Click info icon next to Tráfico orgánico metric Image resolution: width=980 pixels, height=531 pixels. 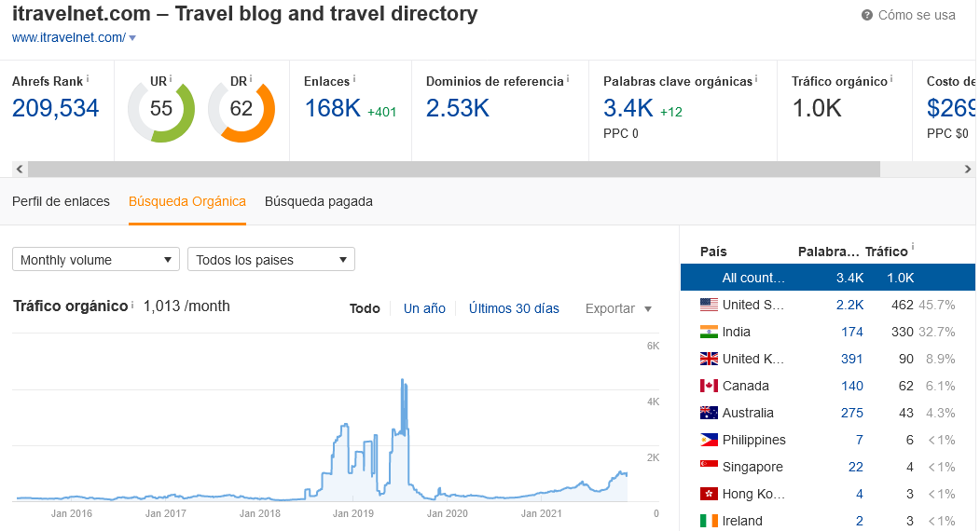(x=891, y=78)
